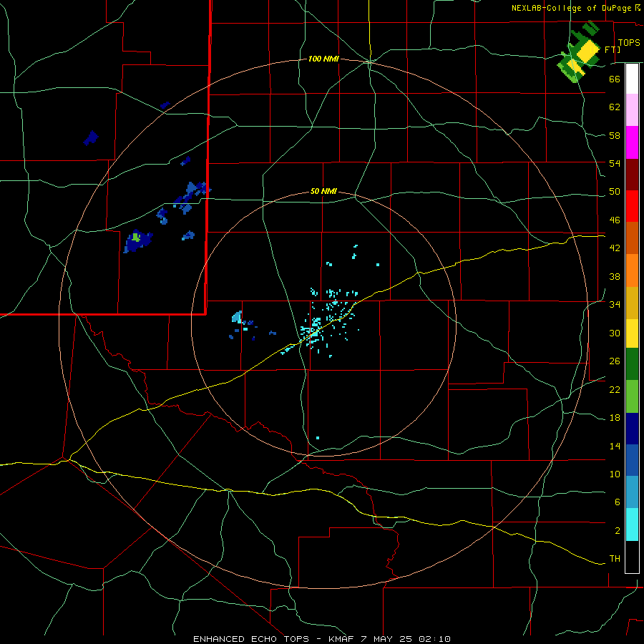Click the legend value 62
This screenshot has width=644, height=644.
(x=615, y=107)
